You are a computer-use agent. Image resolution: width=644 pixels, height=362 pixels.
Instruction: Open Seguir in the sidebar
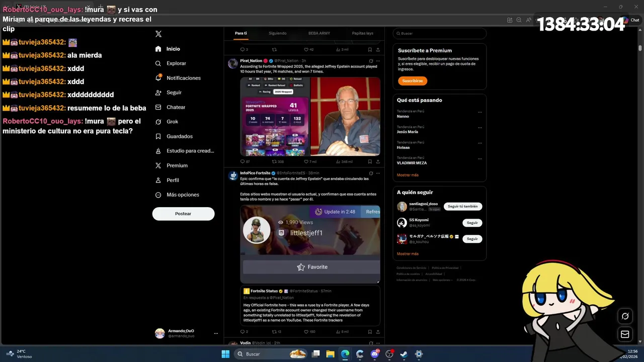[168, 93]
